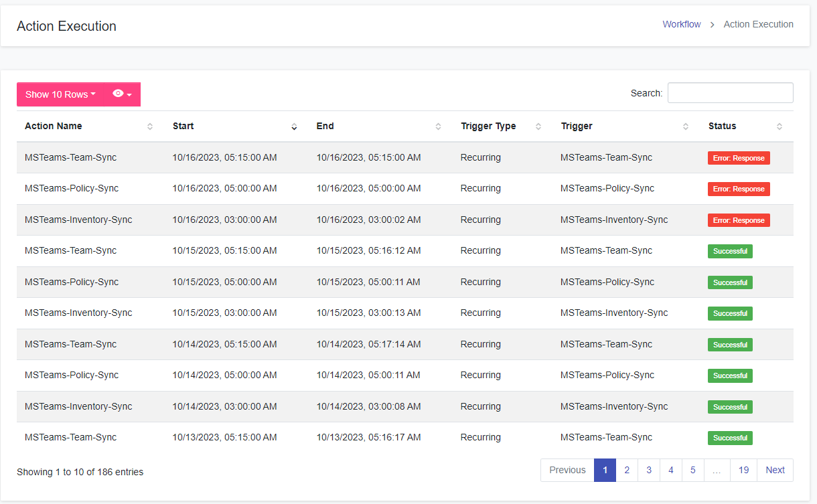Sort table by Trigger Type column
This screenshot has height=504, width=817.
[503, 127]
